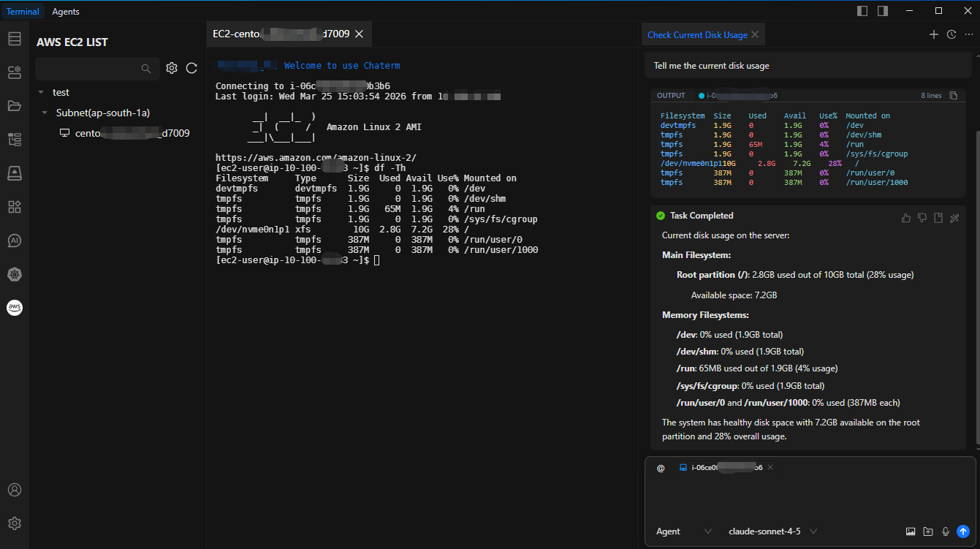
Task: Refresh the AWS EC2 list
Action: click(191, 68)
